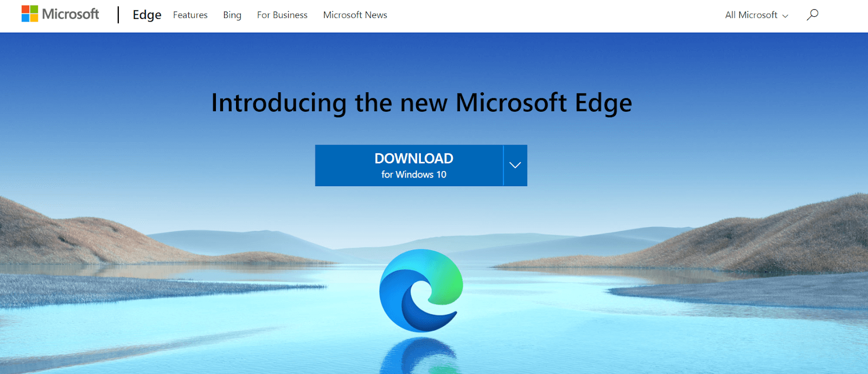Expand the All Microsoft menu
This screenshot has width=868, height=374.
click(757, 15)
